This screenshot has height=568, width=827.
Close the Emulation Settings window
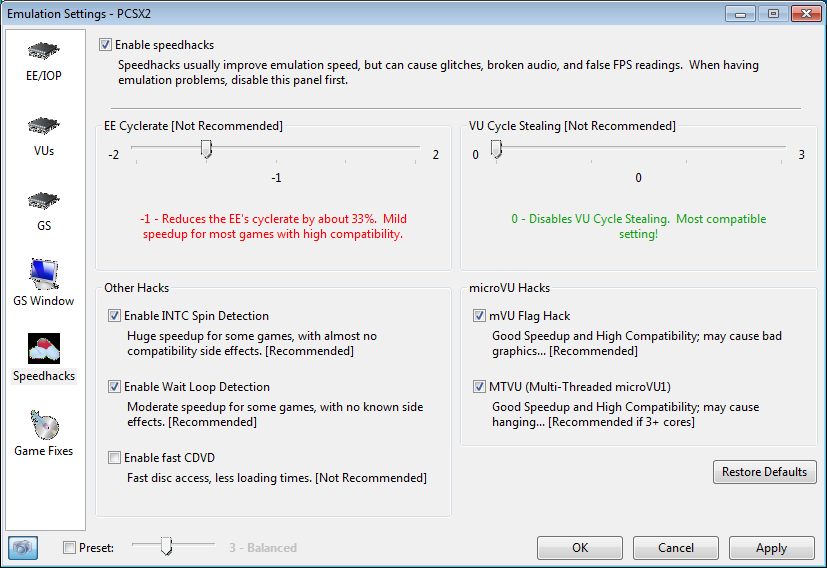pyautogui.click(x=806, y=13)
